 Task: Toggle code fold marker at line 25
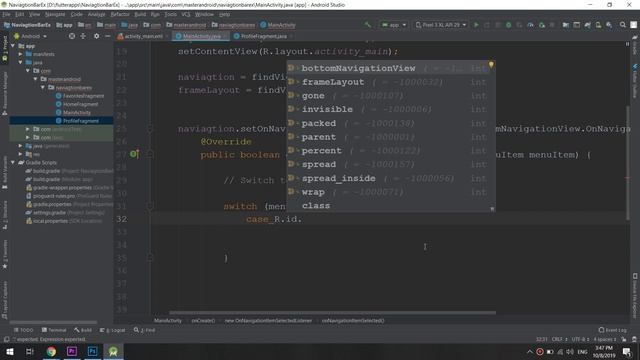click(150, 129)
